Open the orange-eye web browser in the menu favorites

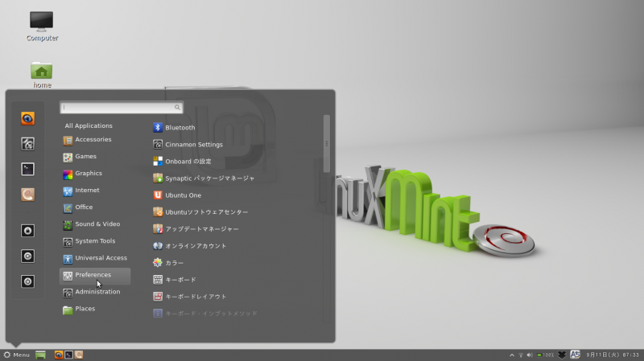(x=27, y=118)
